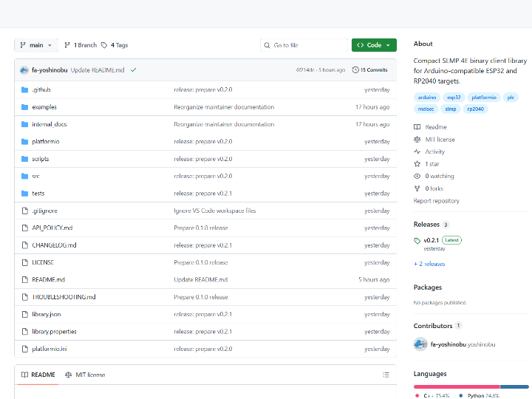Image resolution: width=532 pixels, height=399 pixels.
Task: Expand the main branch dropdown
Action: tap(35, 45)
